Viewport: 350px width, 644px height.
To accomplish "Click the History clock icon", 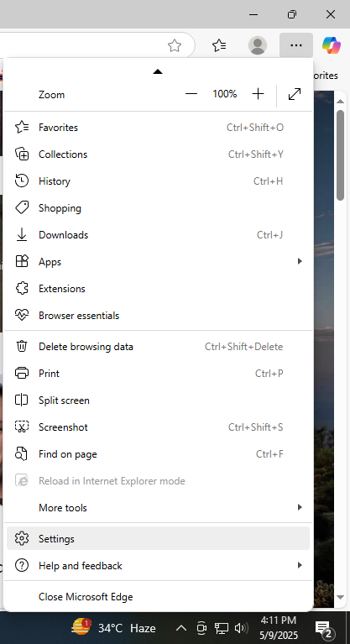I will pos(22,181).
